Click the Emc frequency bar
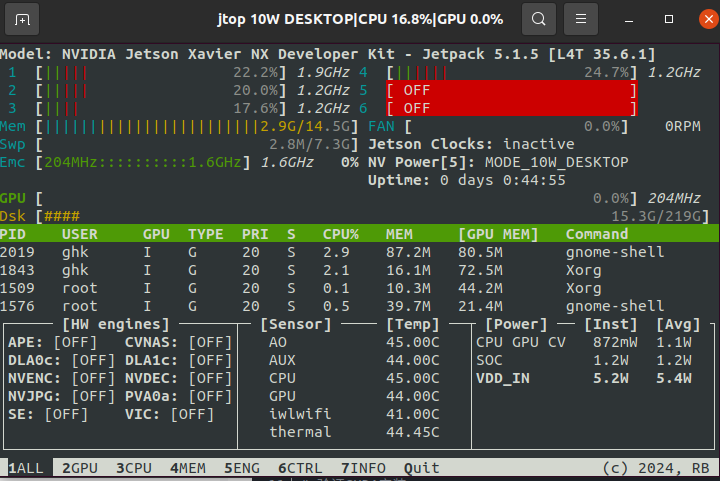Screen dimensions: 720x481 tap(143, 162)
